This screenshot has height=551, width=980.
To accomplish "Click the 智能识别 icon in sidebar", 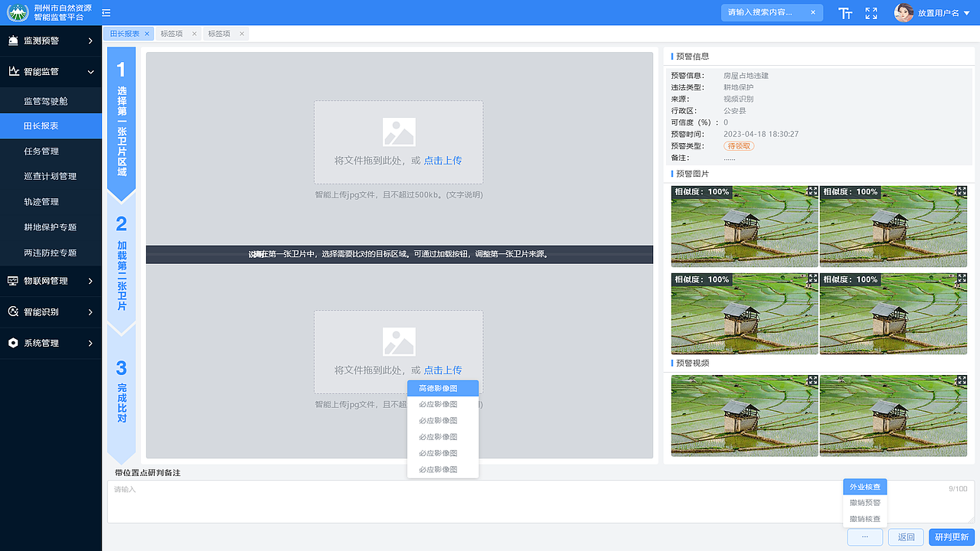I will point(13,312).
